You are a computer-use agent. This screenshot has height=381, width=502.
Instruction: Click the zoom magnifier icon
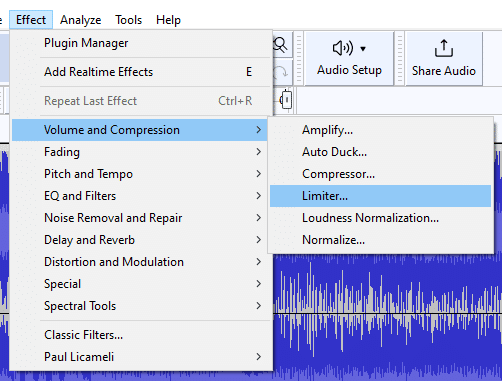pyautogui.click(x=280, y=45)
